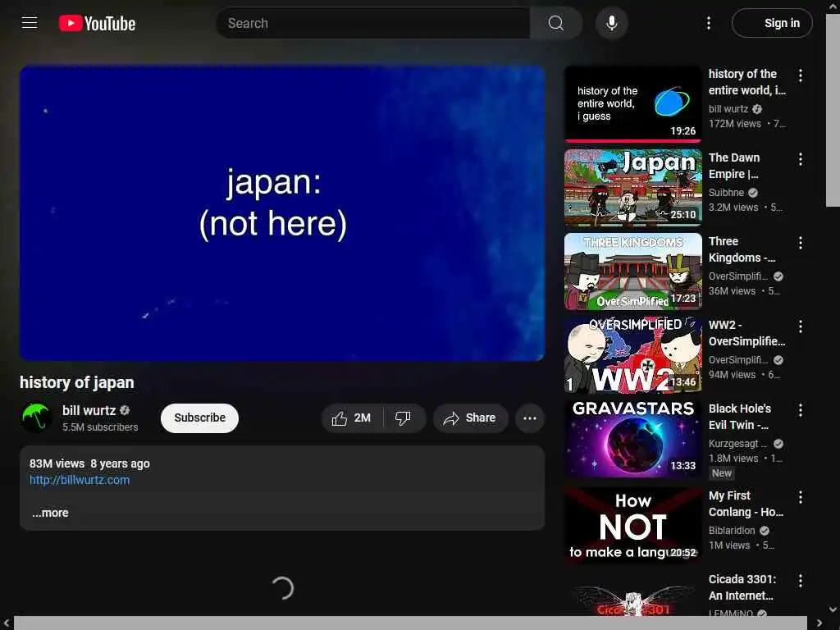840x630 pixels.
Task: Open the top bar settings kebab menu
Action: pyautogui.click(x=708, y=23)
